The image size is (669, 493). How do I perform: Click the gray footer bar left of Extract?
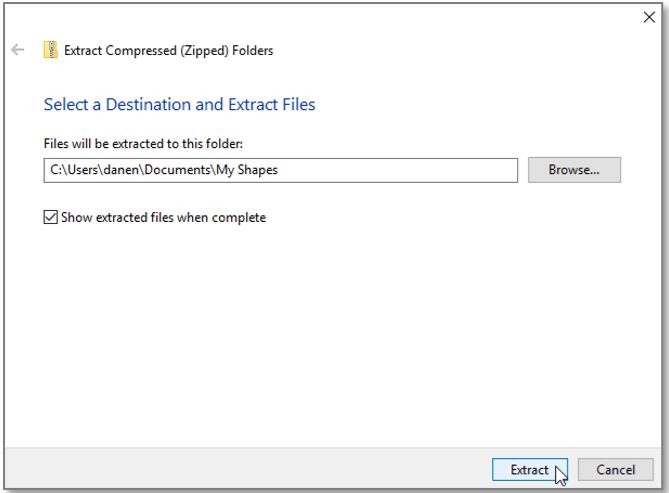pyautogui.click(x=250, y=469)
